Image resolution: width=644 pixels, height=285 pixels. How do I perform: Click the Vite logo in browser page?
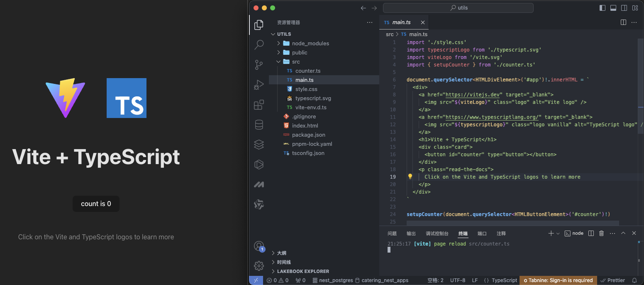click(x=66, y=98)
